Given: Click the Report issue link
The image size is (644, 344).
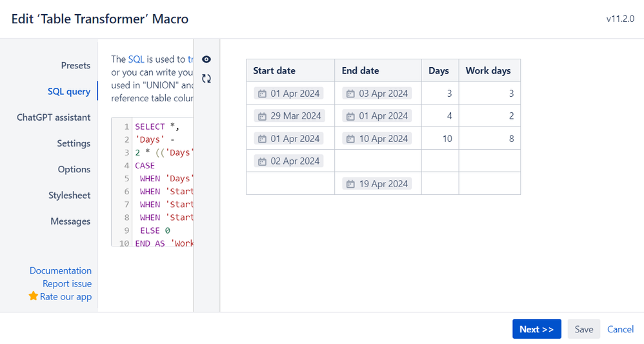Looking at the screenshot, I should [67, 283].
